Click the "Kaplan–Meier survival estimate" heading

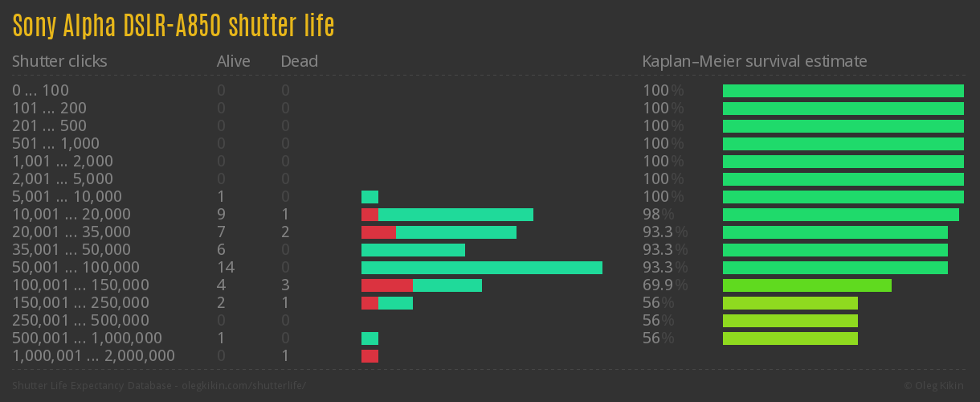pos(754,61)
